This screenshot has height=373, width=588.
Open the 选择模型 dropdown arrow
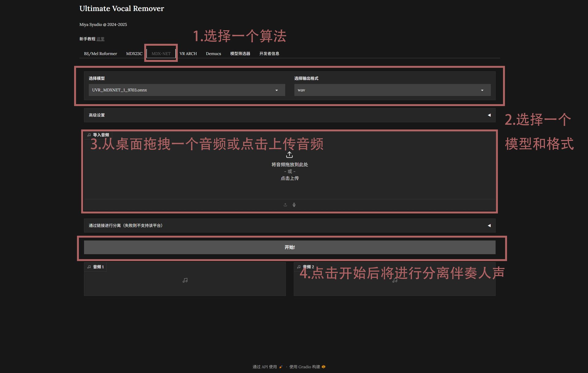277,90
